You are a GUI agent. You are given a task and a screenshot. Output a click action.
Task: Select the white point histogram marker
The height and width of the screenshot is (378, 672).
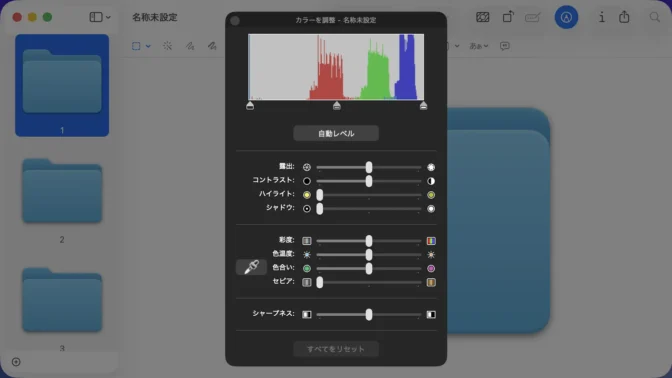point(423,105)
